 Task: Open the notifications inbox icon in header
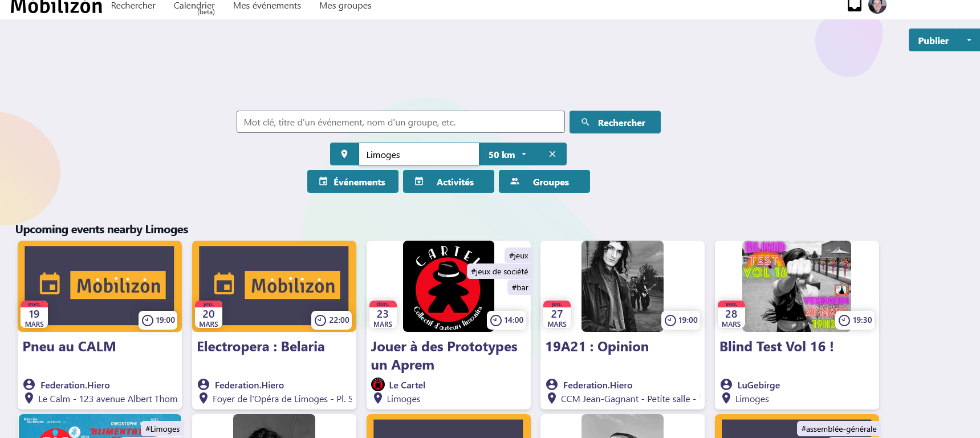854,5
